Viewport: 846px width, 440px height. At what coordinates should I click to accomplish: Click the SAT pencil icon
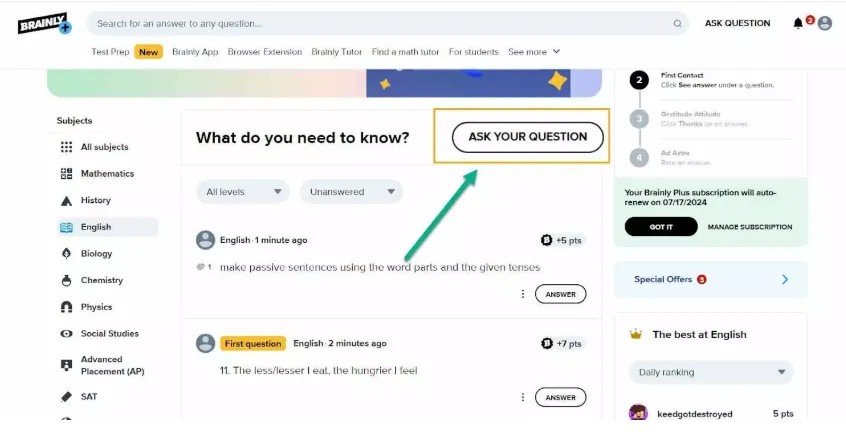click(x=66, y=397)
